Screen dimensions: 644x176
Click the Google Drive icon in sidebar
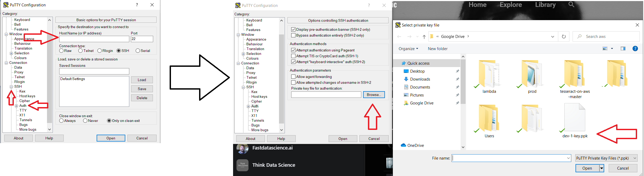pos(406,103)
